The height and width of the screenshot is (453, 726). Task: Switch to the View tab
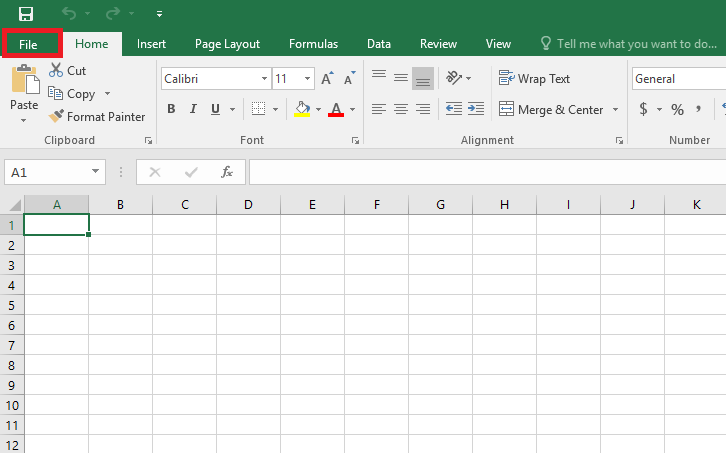pyautogui.click(x=498, y=44)
